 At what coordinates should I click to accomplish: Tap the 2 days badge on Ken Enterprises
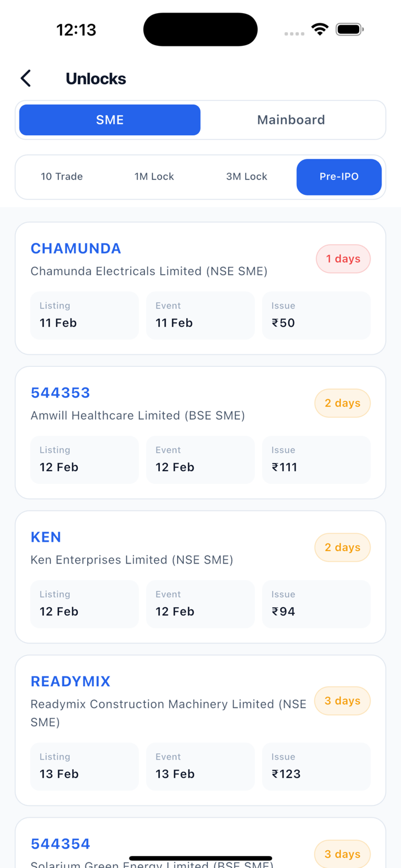click(343, 548)
